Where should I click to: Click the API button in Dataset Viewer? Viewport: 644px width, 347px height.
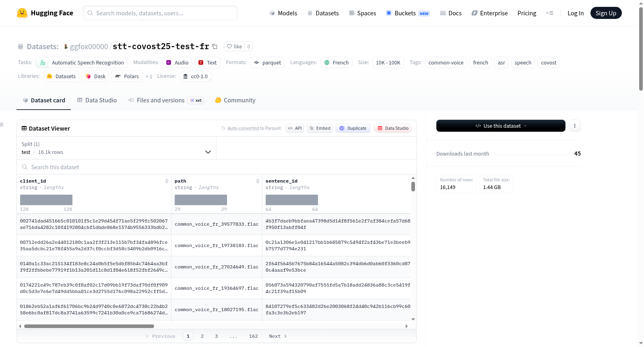(x=295, y=128)
